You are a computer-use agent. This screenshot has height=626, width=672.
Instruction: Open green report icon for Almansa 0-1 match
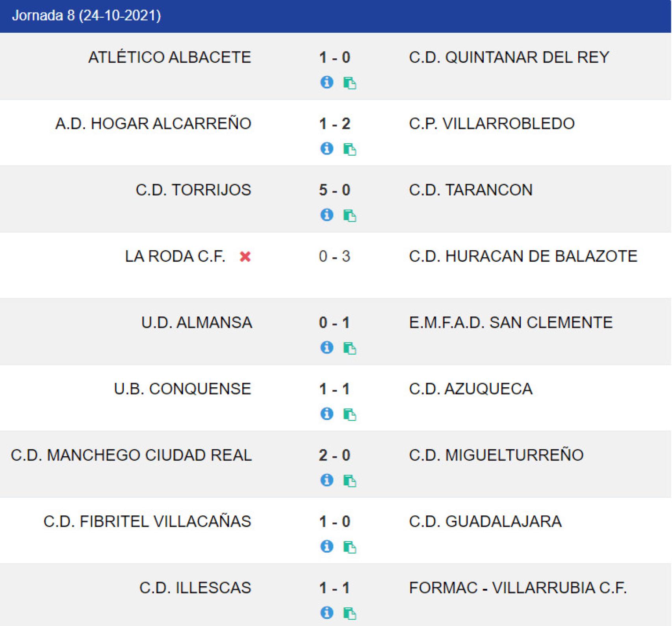pyautogui.click(x=350, y=348)
